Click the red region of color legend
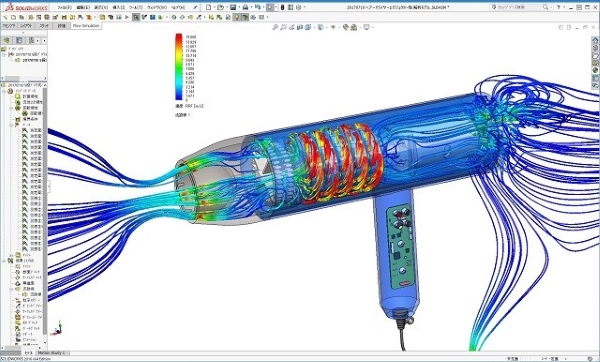This screenshot has height=362, width=600. tap(179, 38)
